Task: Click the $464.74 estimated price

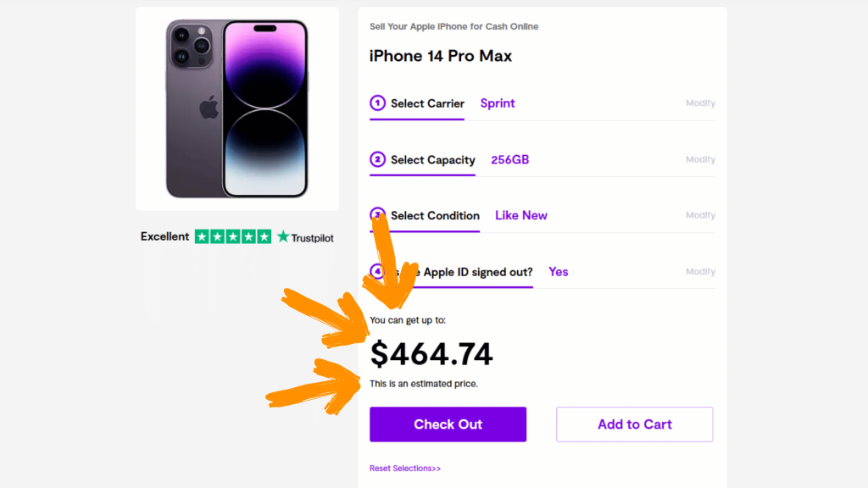Action: (431, 354)
